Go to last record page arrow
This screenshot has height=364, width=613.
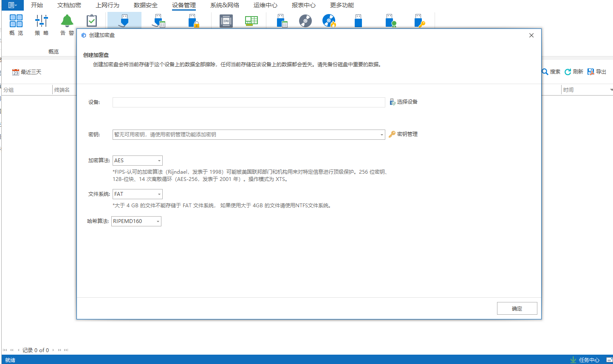coord(66,350)
